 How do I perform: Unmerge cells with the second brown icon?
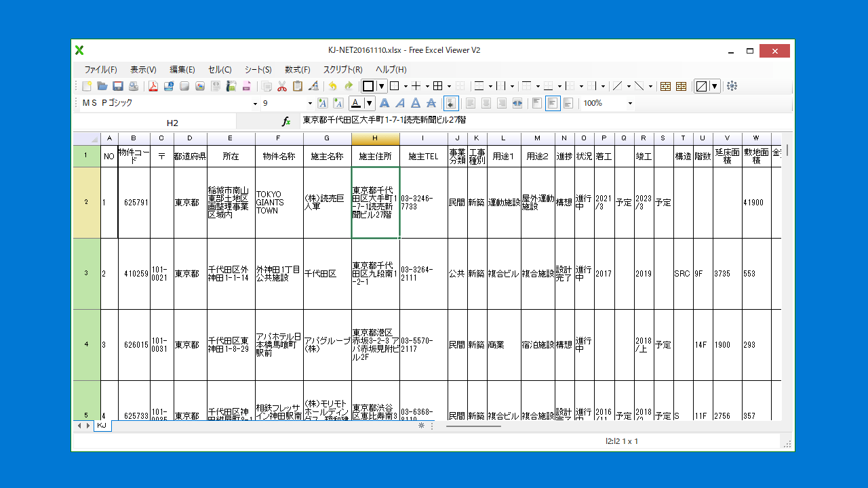click(x=681, y=86)
